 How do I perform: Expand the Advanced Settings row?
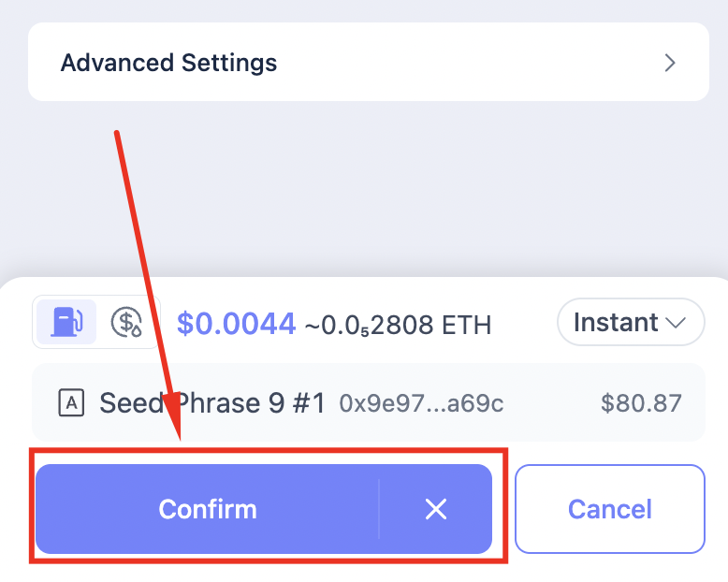[368, 63]
